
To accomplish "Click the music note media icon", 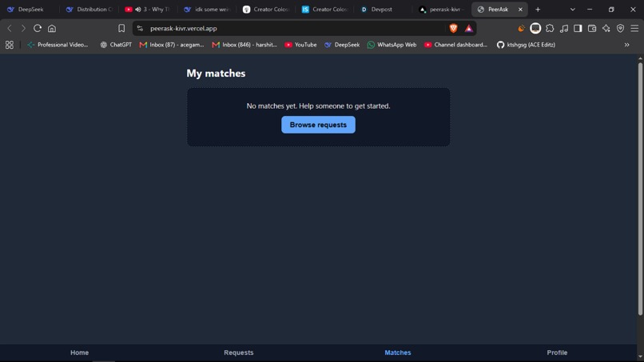I will pyautogui.click(x=564, y=28).
